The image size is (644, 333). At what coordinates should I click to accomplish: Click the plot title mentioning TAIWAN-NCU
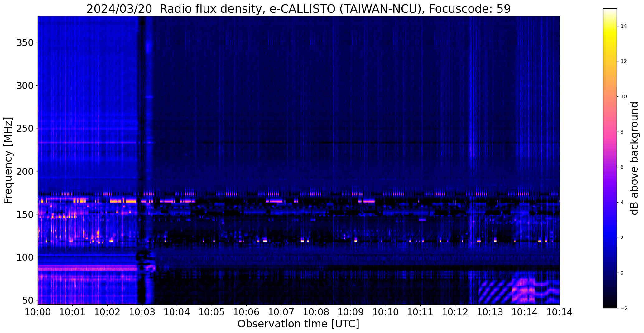pyautogui.click(x=298, y=9)
